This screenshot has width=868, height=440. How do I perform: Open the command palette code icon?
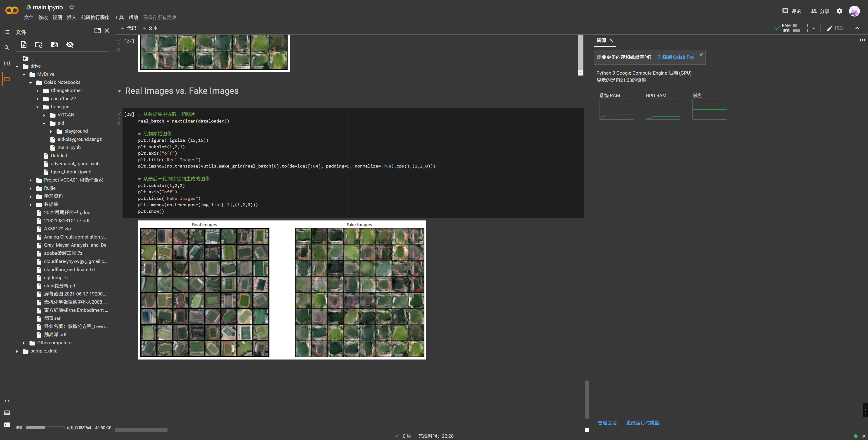click(x=7, y=401)
